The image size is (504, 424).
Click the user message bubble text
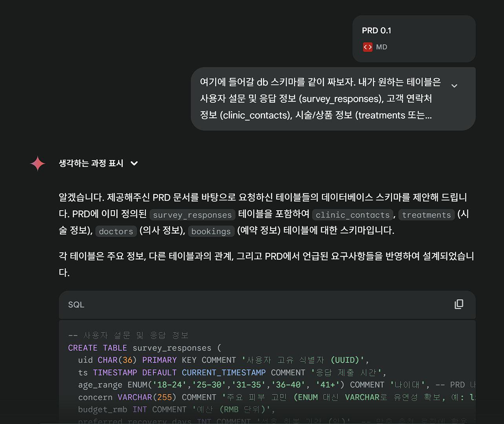320,99
